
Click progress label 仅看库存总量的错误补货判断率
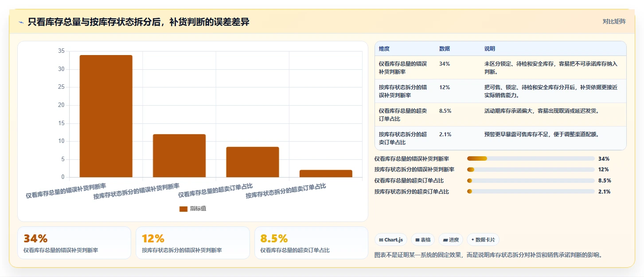click(x=412, y=158)
